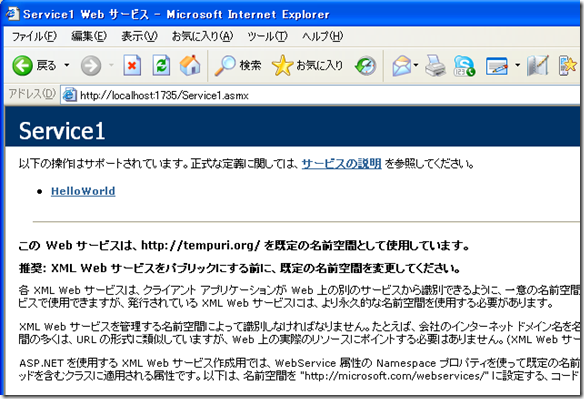584x399 pixels.
Task: Open the HelloWorld operation link
Action: (83, 191)
